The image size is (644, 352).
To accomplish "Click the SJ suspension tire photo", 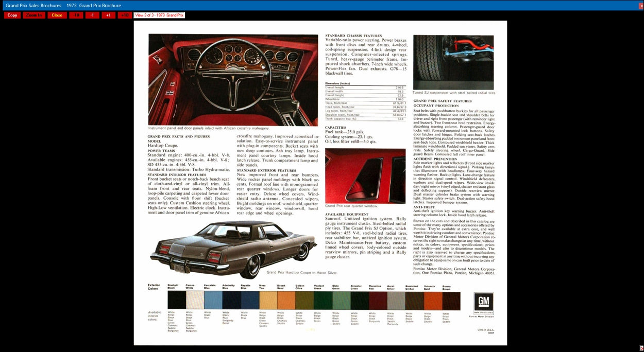I will [453, 62].
